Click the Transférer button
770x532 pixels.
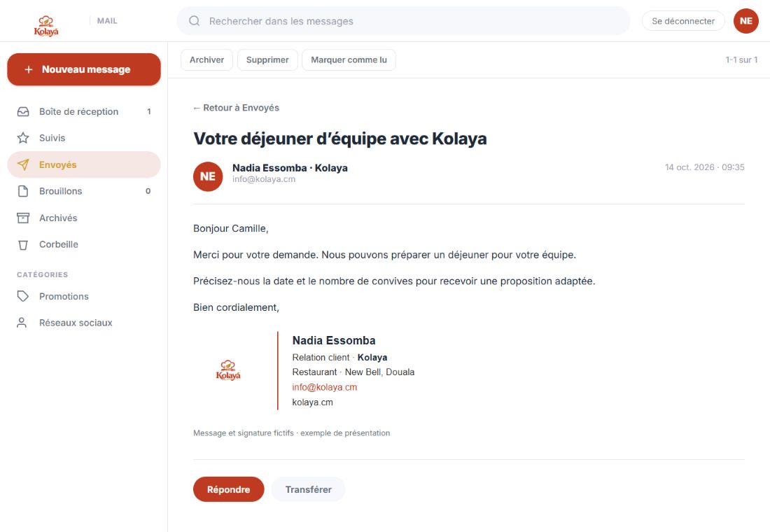[309, 489]
